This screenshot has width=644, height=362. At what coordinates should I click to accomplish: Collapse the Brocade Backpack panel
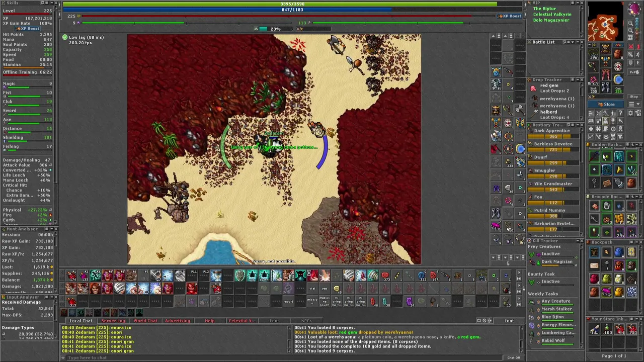click(x=637, y=197)
